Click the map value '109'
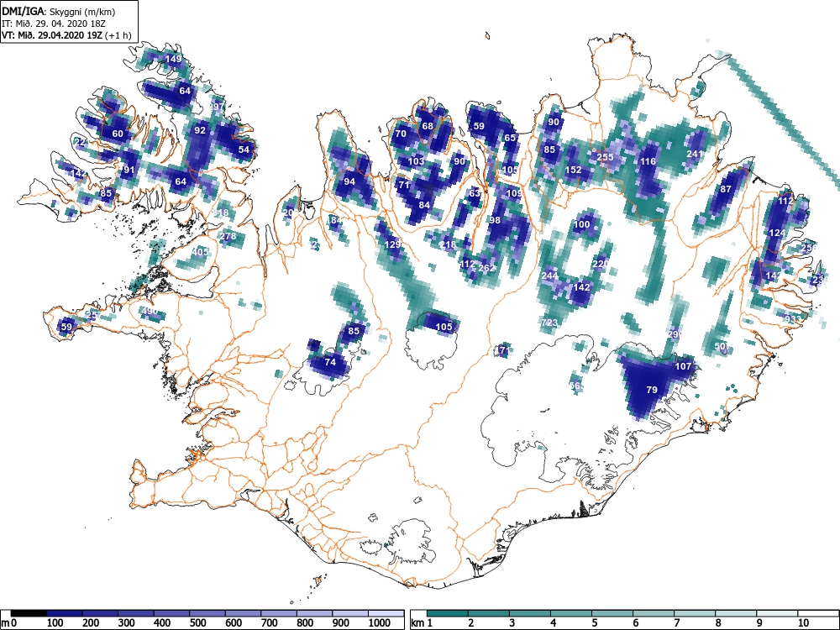The width and height of the screenshot is (840, 630). pos(514,193)
